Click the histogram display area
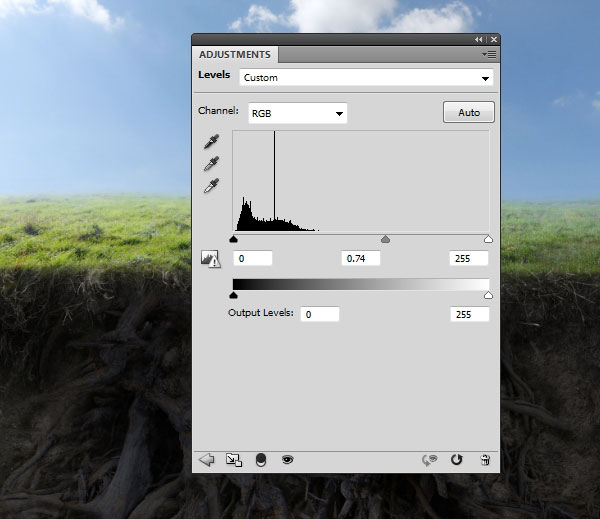The width and height of the screenshot is (600, 519). [x=361, y=181]
